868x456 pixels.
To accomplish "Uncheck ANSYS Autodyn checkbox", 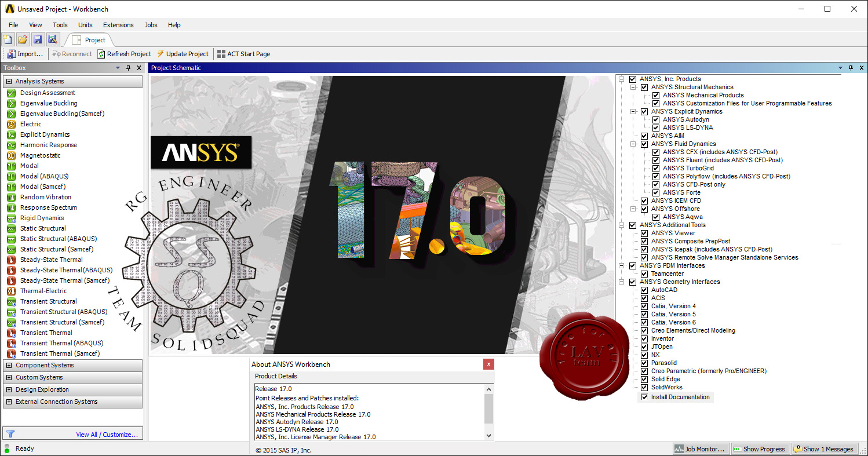I will click(x=656, y=119).
